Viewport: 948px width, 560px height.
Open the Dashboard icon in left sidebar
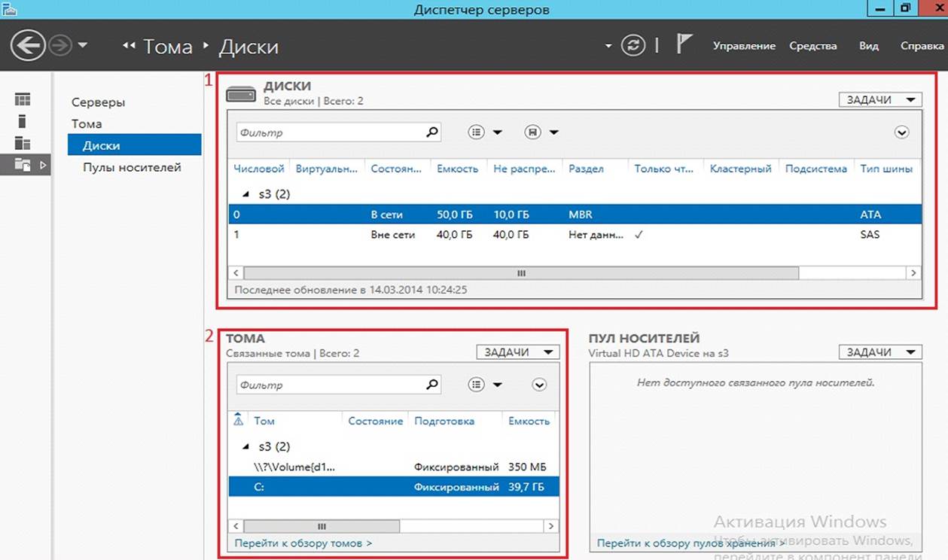point(23,99)
